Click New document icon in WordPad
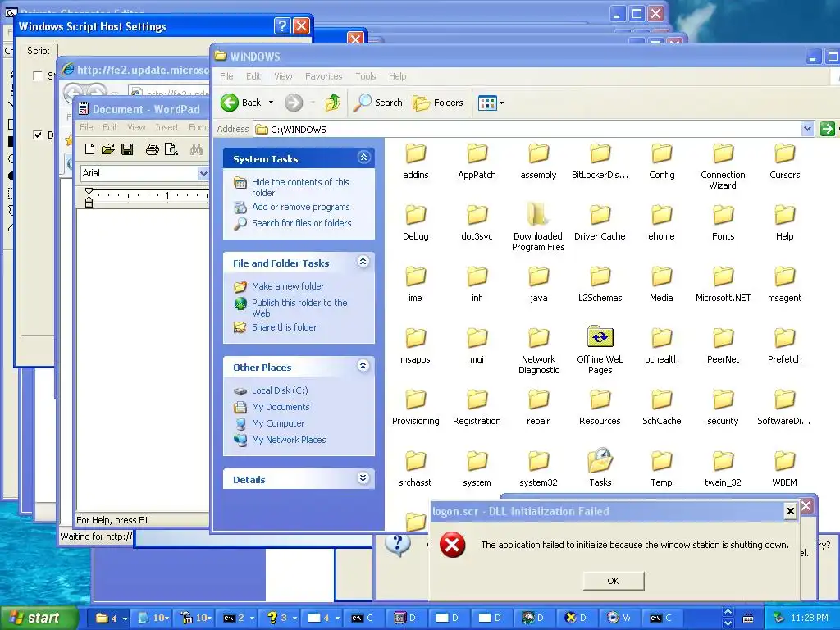The width and height of the screenshot is (840, 630). (89, 149)
